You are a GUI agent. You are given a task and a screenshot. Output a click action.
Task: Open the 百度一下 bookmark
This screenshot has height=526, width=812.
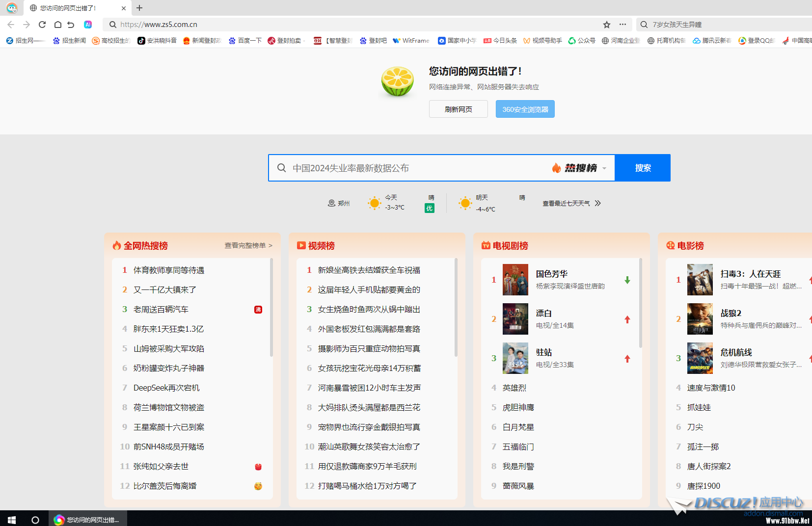(245, 41)
